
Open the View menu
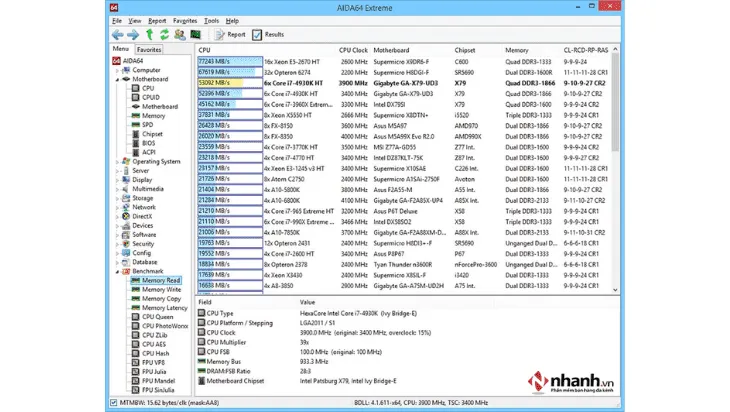pos(135,21)
